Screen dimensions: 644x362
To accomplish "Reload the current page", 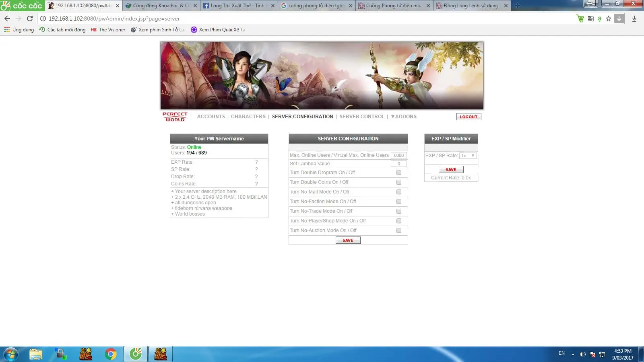I will pos(30,19).
